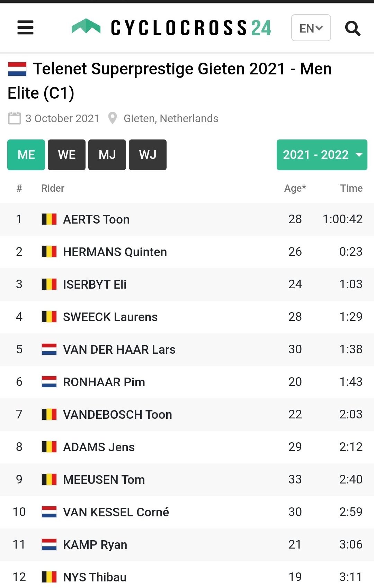374x588 pixels.
Task: Open the hamburger navigation menu
Action: (25, 28)
